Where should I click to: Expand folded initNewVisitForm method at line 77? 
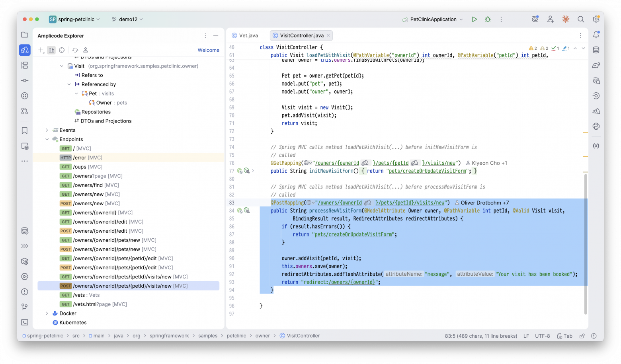coord(253,171)
